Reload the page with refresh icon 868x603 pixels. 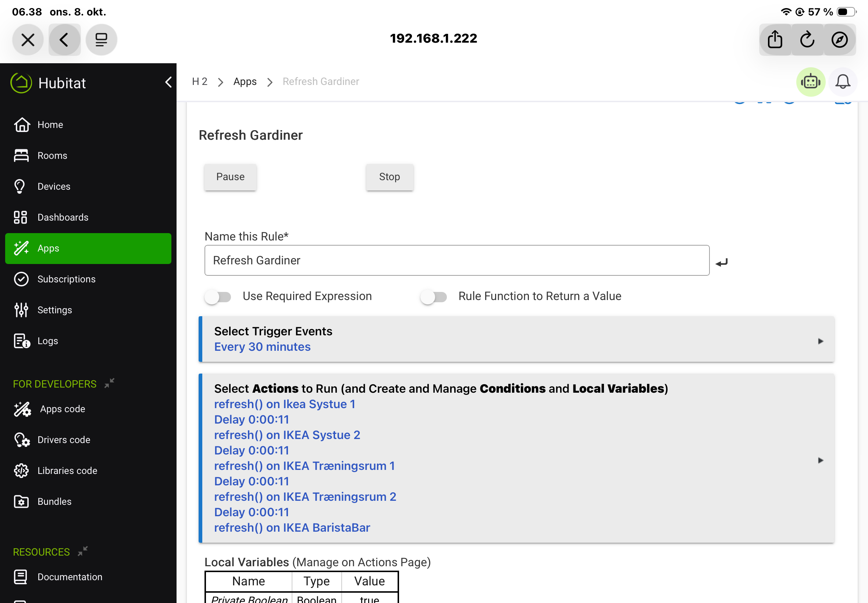click(807, 40)
